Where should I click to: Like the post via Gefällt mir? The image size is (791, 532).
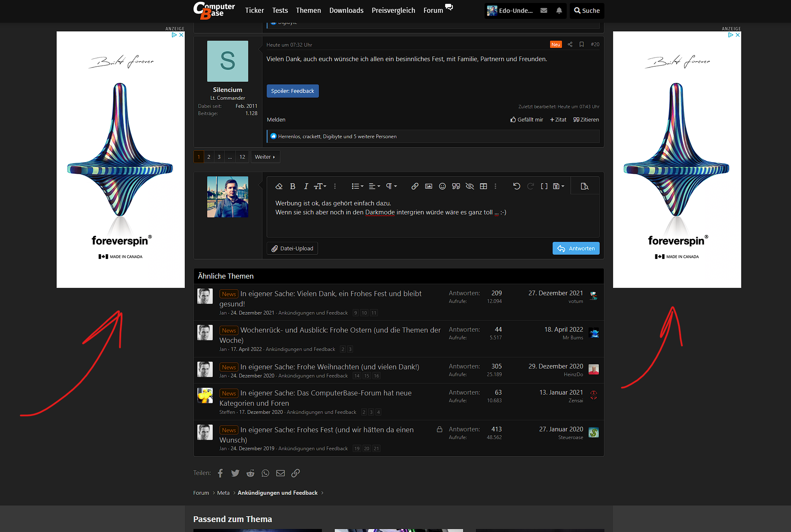(x=526, y=119)
